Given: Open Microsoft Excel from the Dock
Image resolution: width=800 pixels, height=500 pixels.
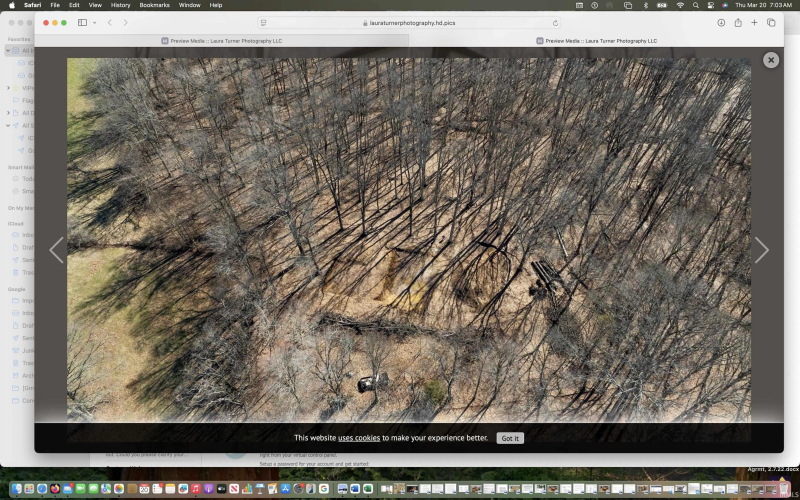Looking at the screenshot, I should click(367, 489).
